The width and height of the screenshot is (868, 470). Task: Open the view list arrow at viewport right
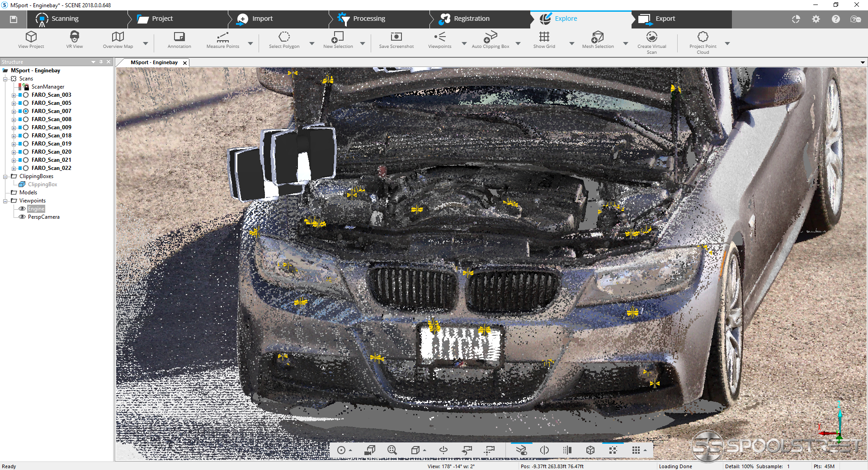coord(863,62)
